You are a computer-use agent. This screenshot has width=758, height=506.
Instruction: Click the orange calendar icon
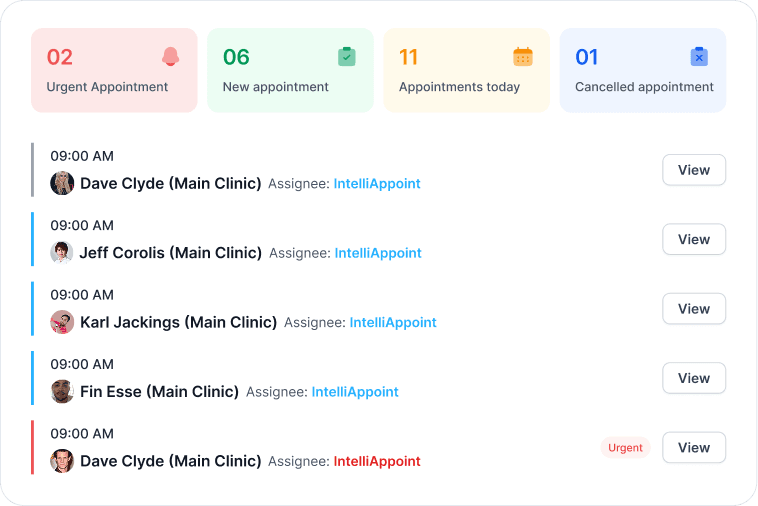523,57
